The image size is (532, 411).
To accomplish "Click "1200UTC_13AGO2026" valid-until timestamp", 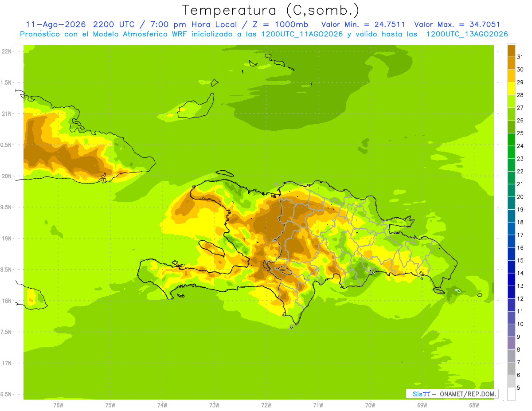I will pyautogui.click(x=466, y=34).
